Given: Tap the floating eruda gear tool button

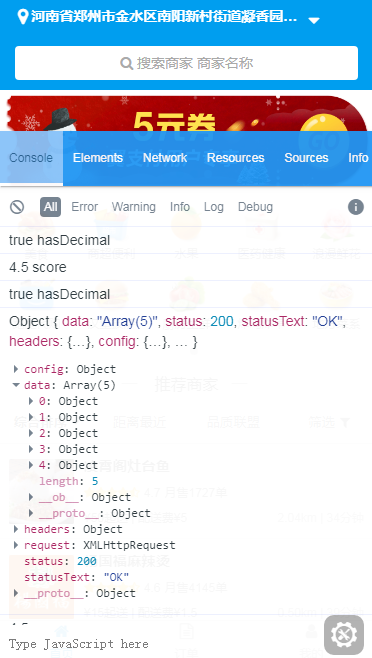Looking at the screenshot, I should [x=344, y=635].
